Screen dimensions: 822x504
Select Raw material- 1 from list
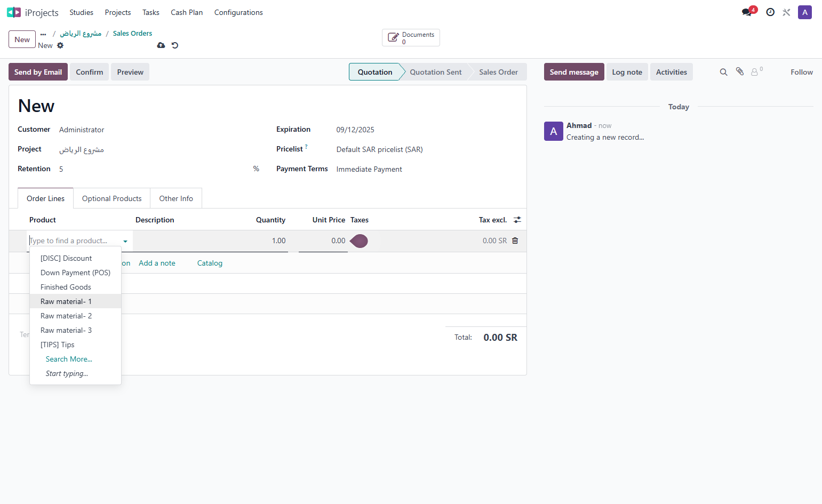[76, 301]
